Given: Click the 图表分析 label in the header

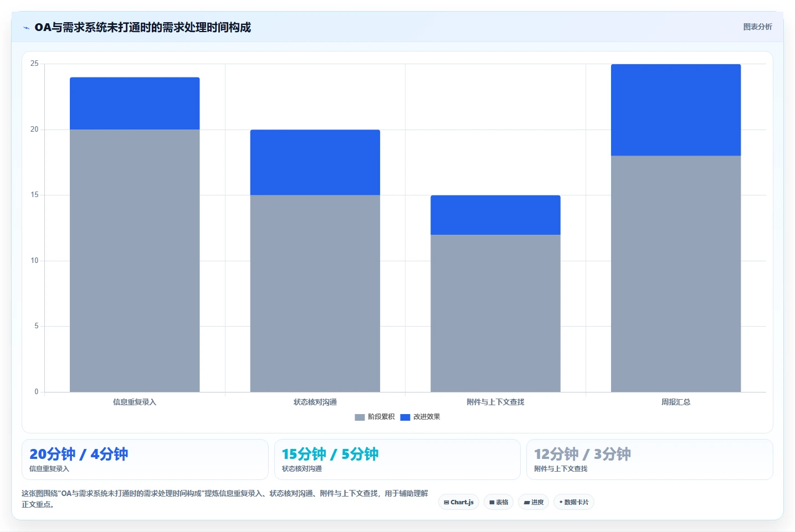Looking at the screenshot, I should point(757,27).
